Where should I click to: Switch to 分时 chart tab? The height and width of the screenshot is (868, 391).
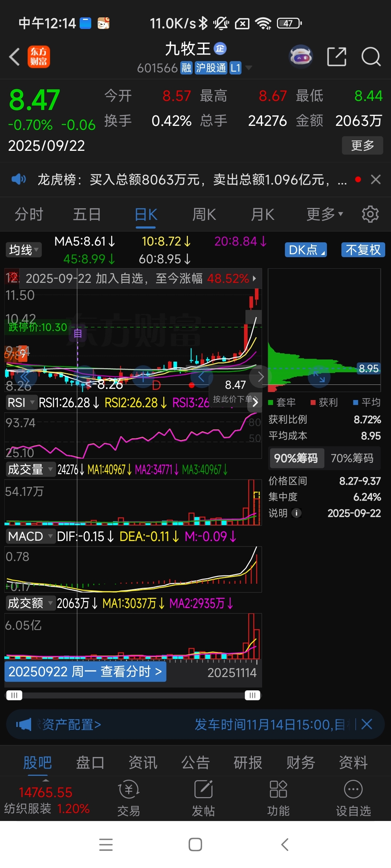[29, 214]
